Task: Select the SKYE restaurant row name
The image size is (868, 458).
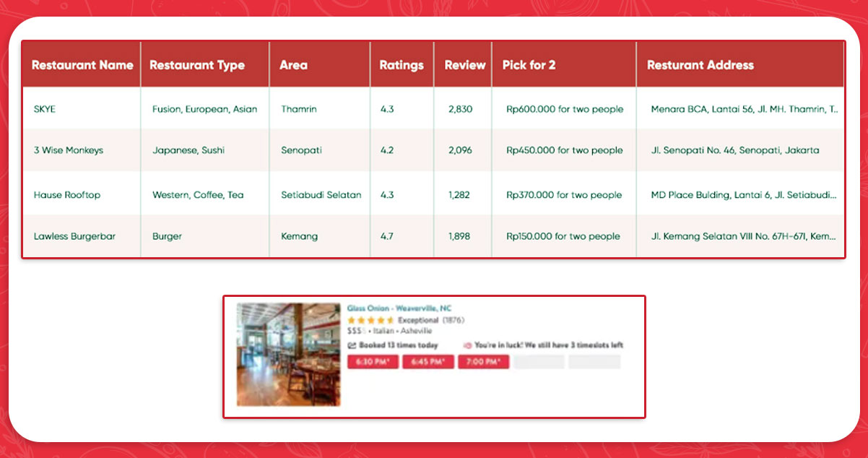Action: tap(45, 109)
